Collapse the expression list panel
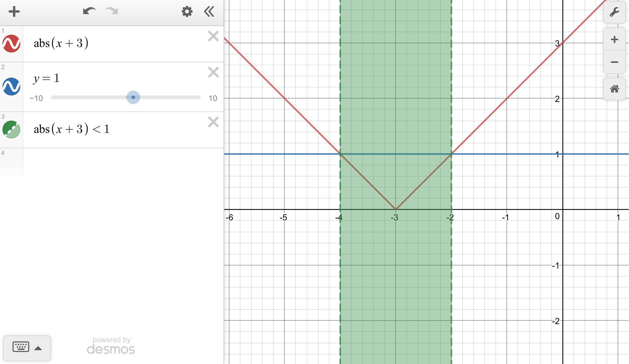The width and height of the screenshot is (629, 364). click(x=209, y=12)
